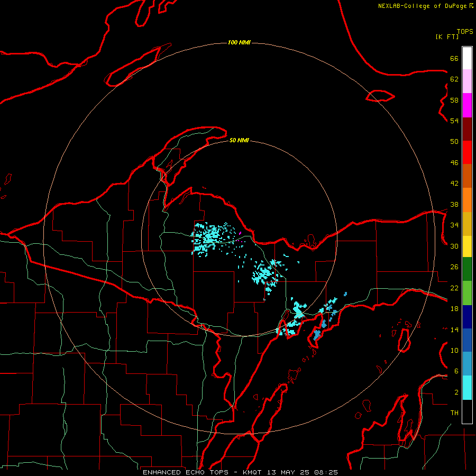
Task: Select the dark maroon legend swatch
Action: pyautogui.click(x=467, y=129)
